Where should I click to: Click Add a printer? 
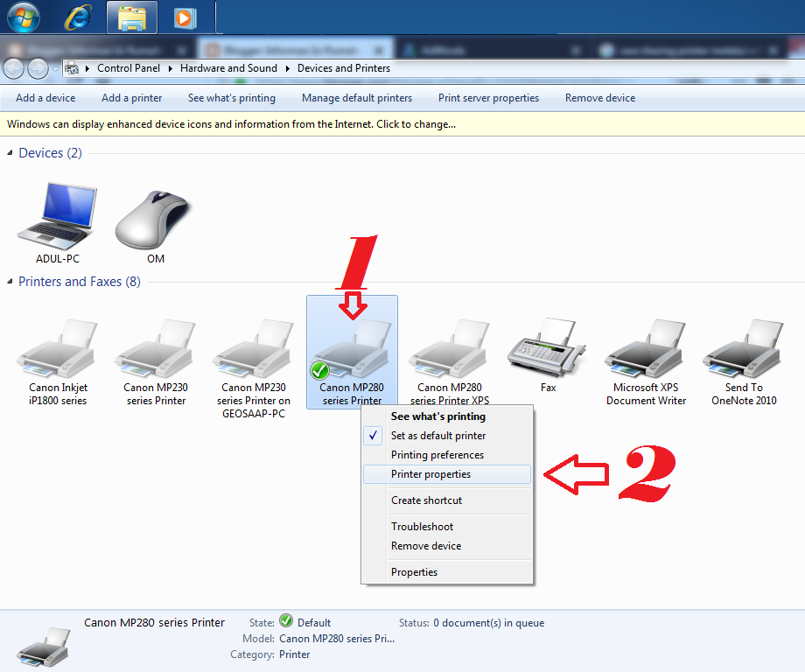click(132, 98)
